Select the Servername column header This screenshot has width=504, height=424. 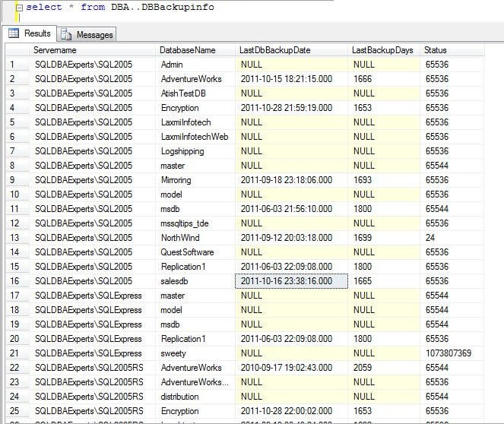pyautogui.click(x=92, y=50)
